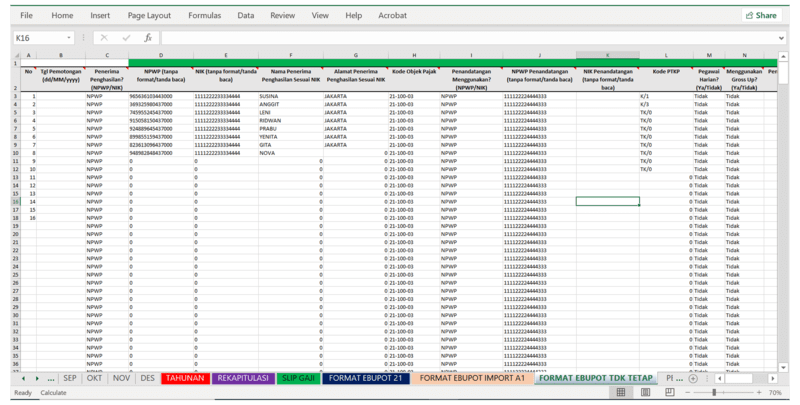Switch to FORMAT EBUPOT IMPORT A1 sheet tab
Screen dimensions: 800x405
(x=472, y=378)
